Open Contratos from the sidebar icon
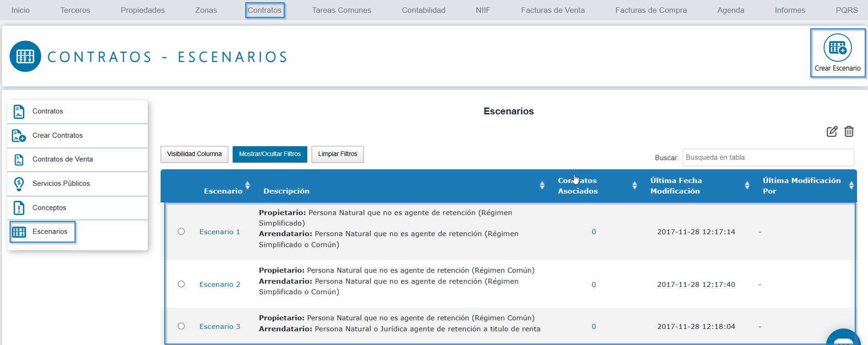Image resolution: width=868 pixels, height=345 pixels. (x=19, y=112)
